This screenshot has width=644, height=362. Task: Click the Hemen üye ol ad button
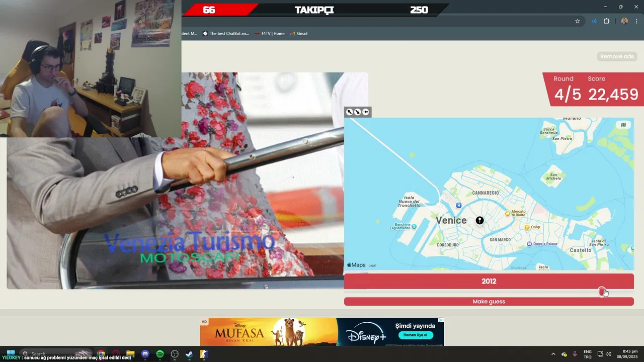(x=415, y=335)
